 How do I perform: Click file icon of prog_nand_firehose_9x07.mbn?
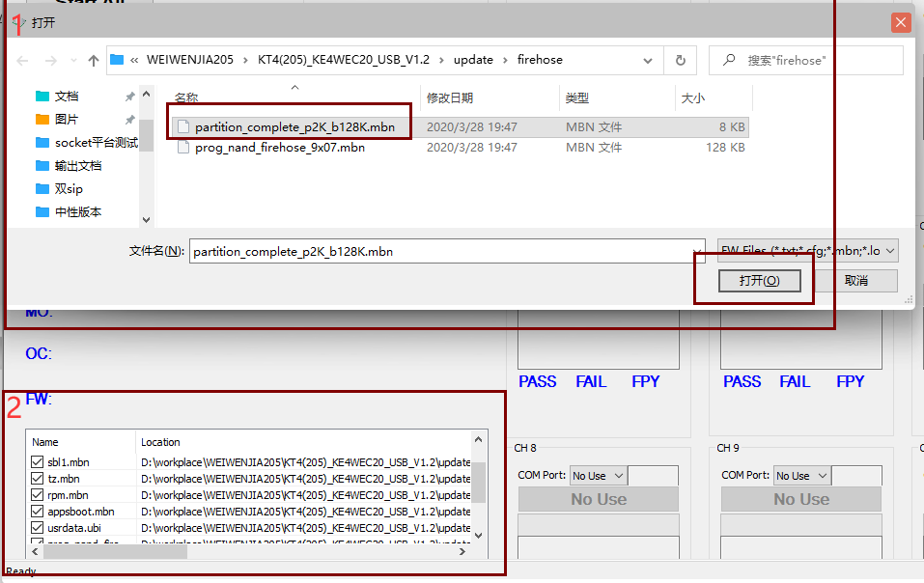pyautogui.click(x=183, y=148)
